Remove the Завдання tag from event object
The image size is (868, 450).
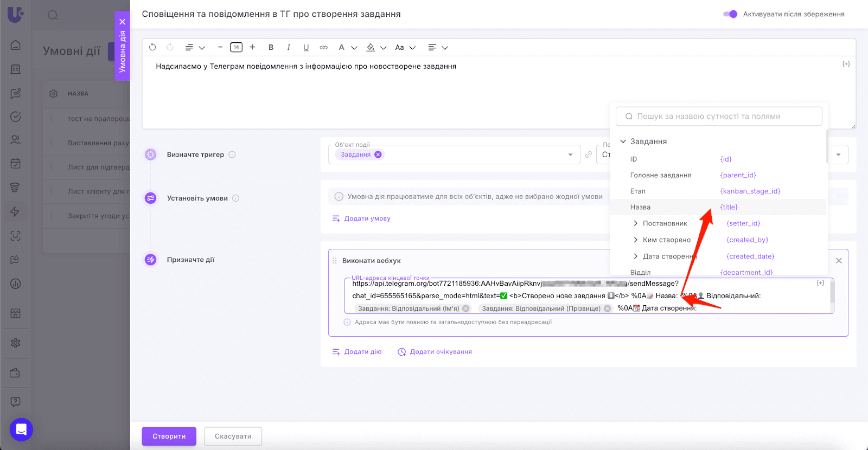(x=378, y=155)
